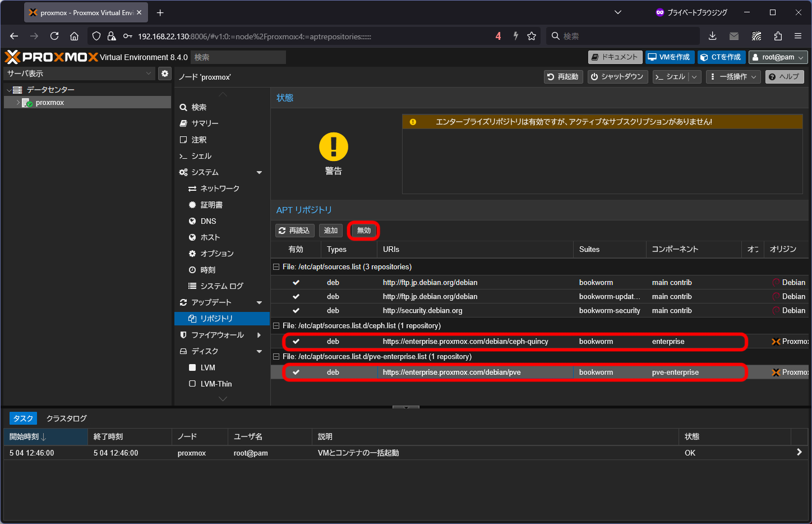The width and height of the screenshot is (812, 524).
Task: Select the データセンター tree node
Action: click(x=50, y=90)
